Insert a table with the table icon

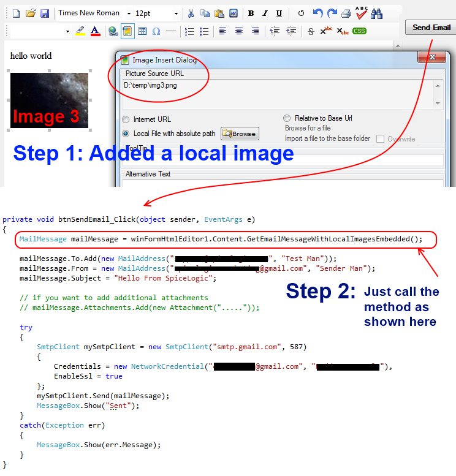(x=142, y=31)
